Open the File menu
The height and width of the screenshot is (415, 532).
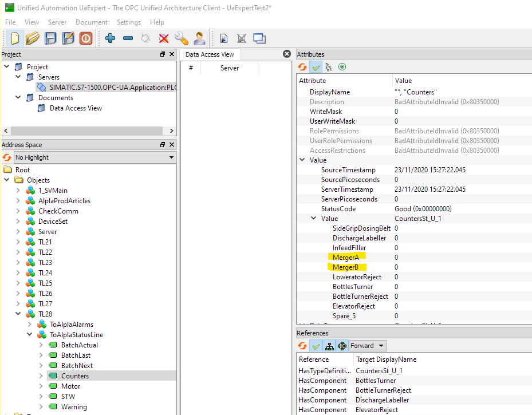tap(10, 22)
